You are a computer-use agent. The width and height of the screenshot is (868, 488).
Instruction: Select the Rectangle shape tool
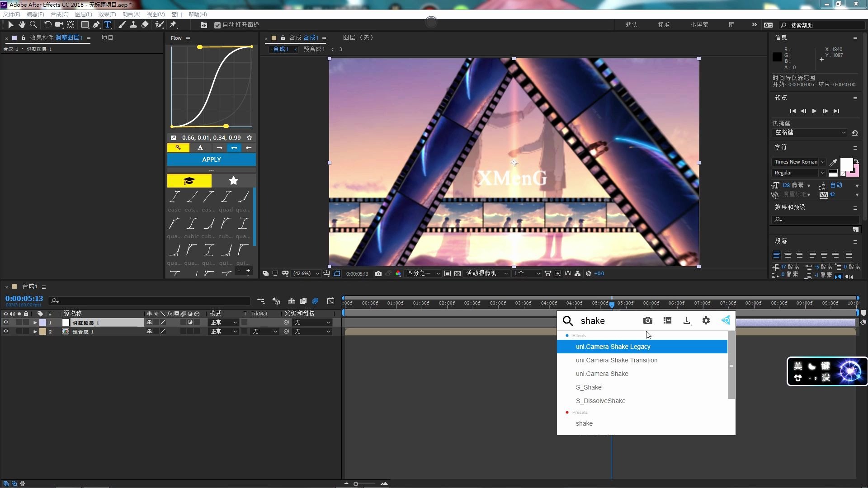pyautogui.click(x=85, y=25)
